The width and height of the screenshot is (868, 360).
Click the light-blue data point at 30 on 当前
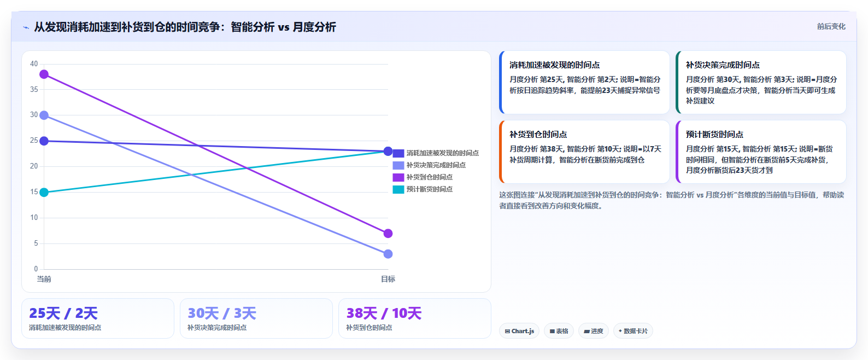(44, 115)
